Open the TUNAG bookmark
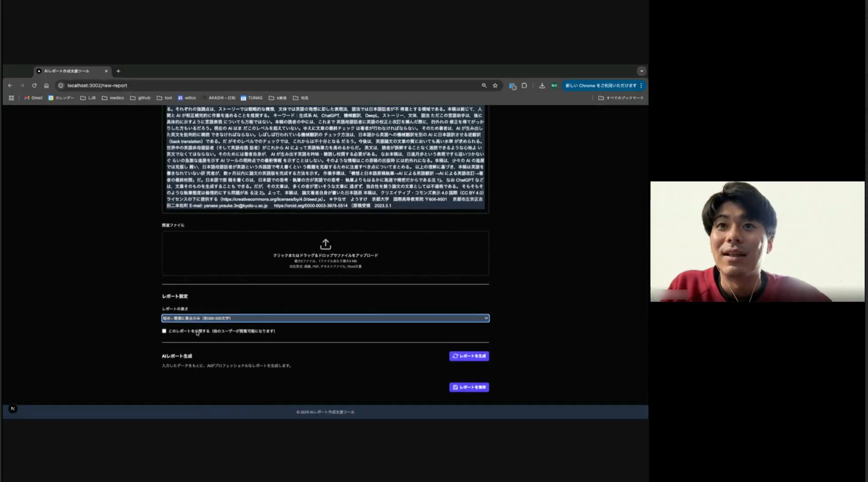This screenshot has height=482, width=868. 251,98
